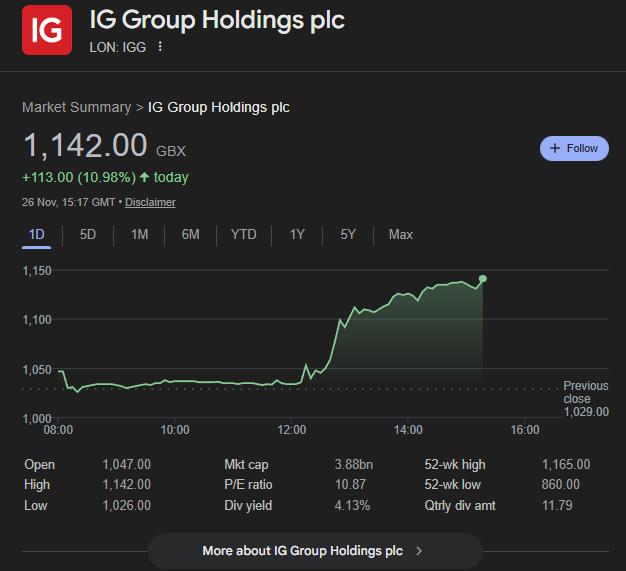Viewport: 626px width, 571px height.
Task: Switch to the 5Y chart tab
Action: [x=348, y=235]
